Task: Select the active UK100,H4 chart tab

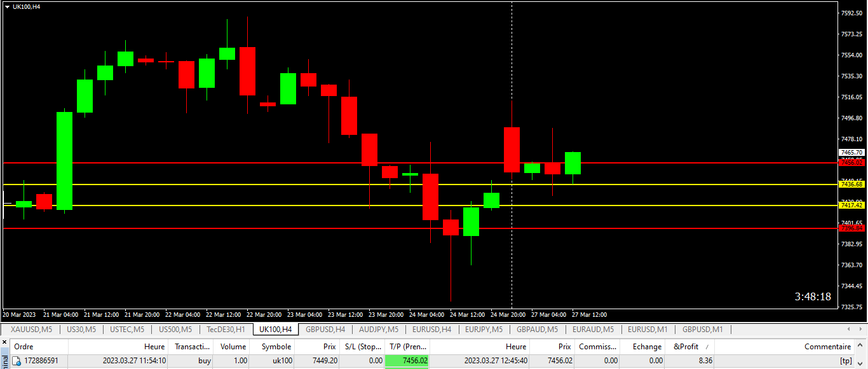Action: [x=276, y=330]
